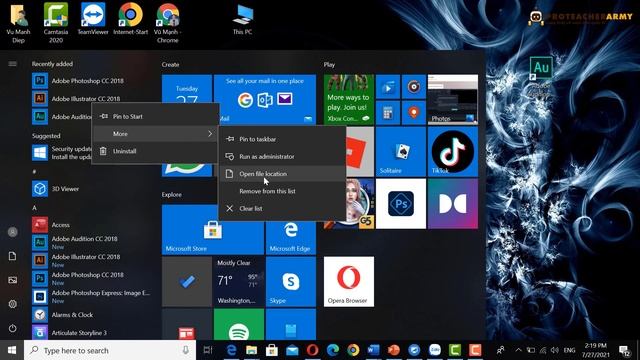Select Remove from this list
Screen dimensions: 640x360
[x=282, y=191]
